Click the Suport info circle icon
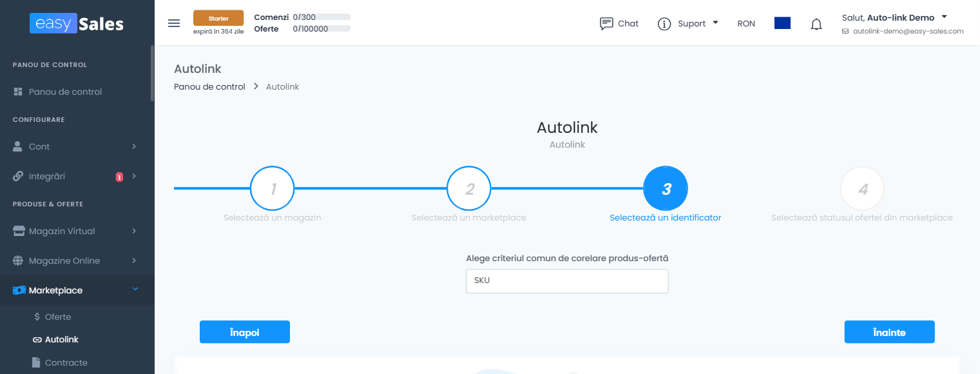The image size is (980, 374). point(664,24)
